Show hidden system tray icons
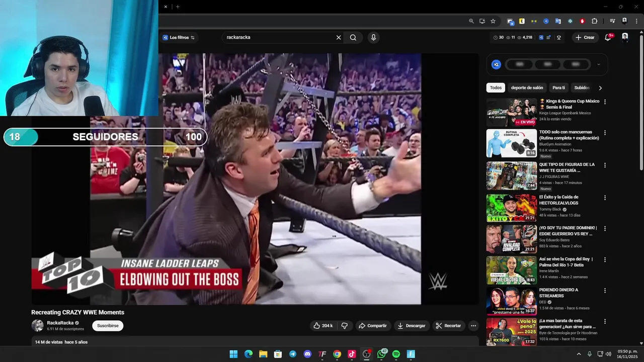Screen dimensions: 644x362 (579, 354)
